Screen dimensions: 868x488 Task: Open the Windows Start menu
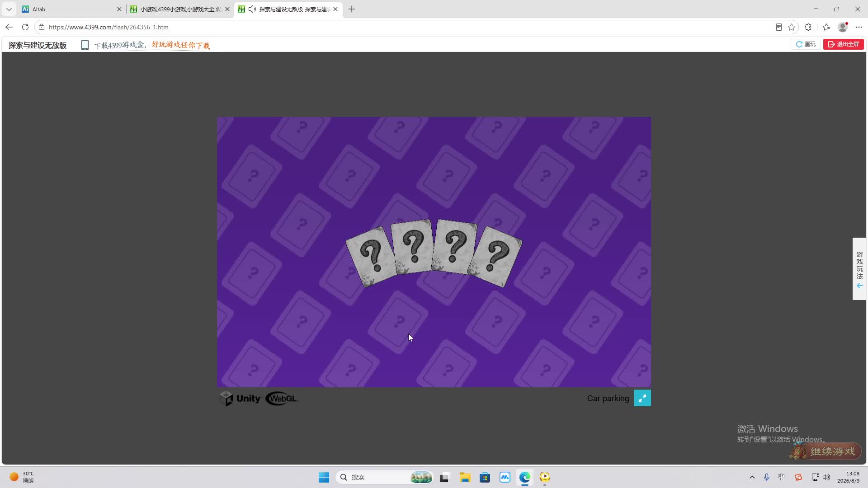coord(324,477)
